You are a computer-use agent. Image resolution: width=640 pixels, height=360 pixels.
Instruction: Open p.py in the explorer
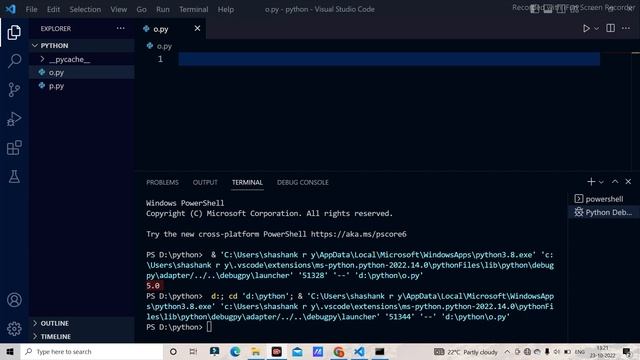pos(82,86)
